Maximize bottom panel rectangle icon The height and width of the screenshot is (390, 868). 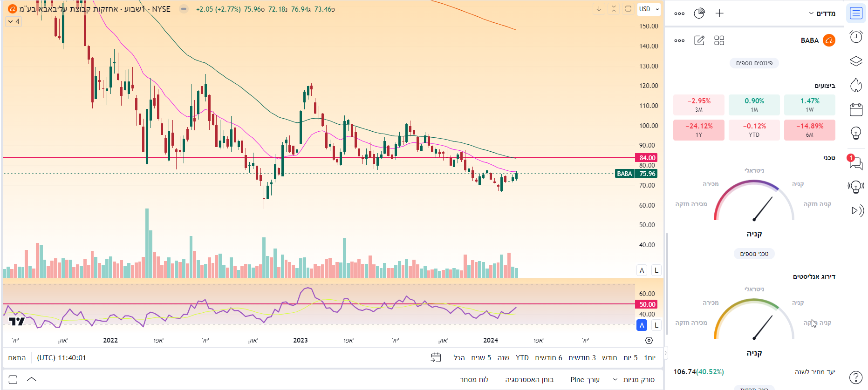point(13,380)
